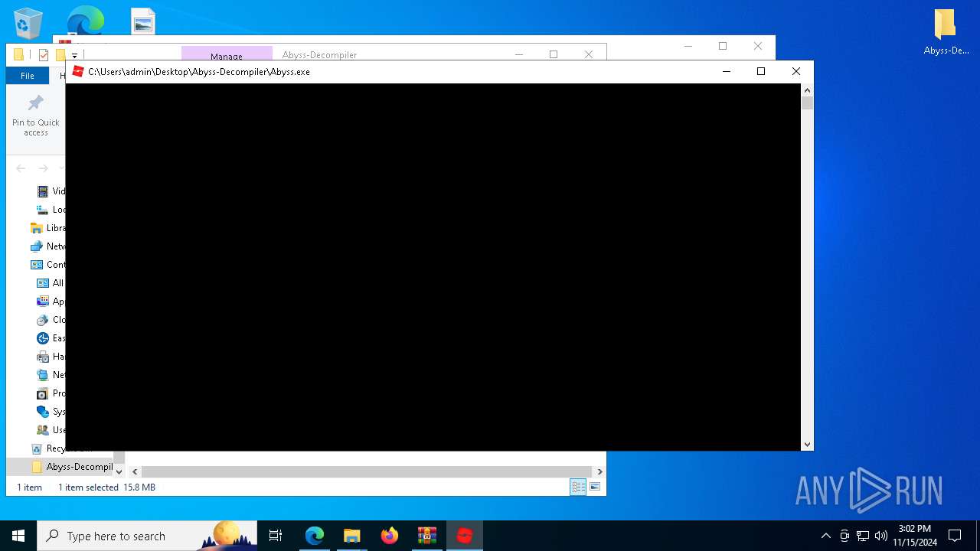Click navigation pane scrollbar down arrow
980x551 pixels.
(119, 471)
